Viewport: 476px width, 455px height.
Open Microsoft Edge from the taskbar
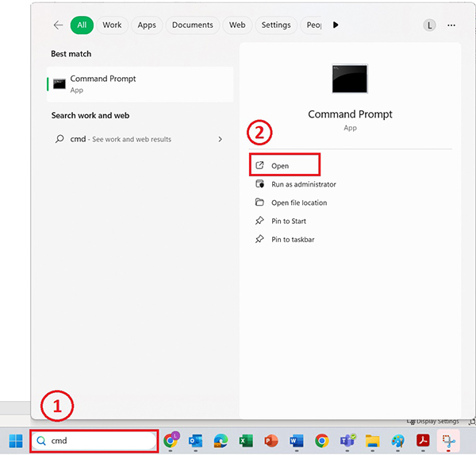coord(221,441)
